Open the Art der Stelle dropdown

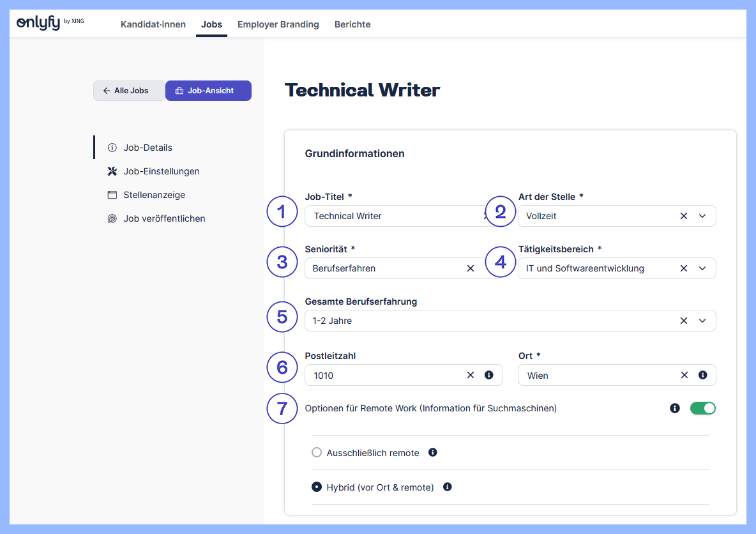click(x=702, y=216)
